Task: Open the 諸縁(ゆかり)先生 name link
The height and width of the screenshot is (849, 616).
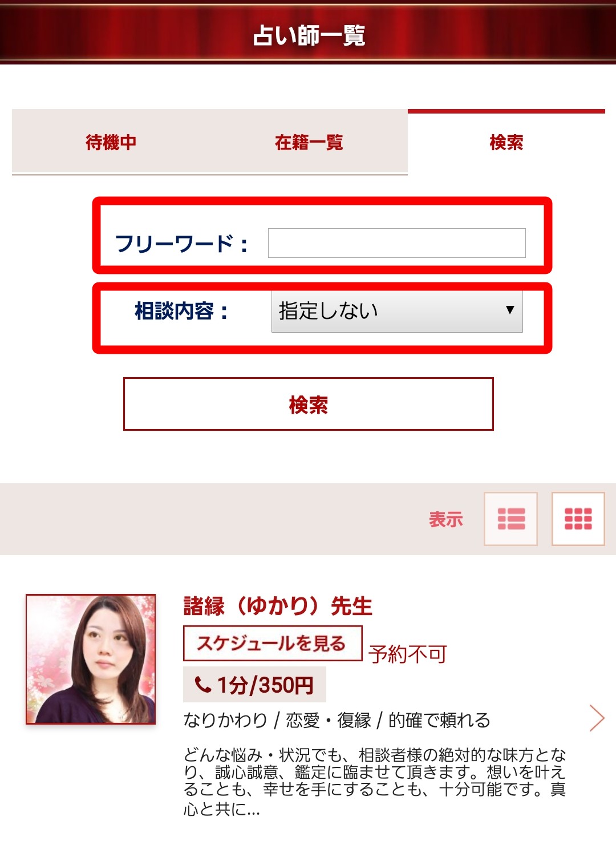Action: click(x=278, y=606)
